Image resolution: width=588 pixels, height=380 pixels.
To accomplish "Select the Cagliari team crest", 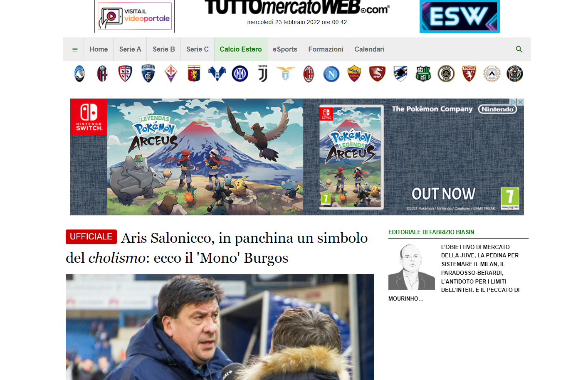I will [x=125, y=74].
